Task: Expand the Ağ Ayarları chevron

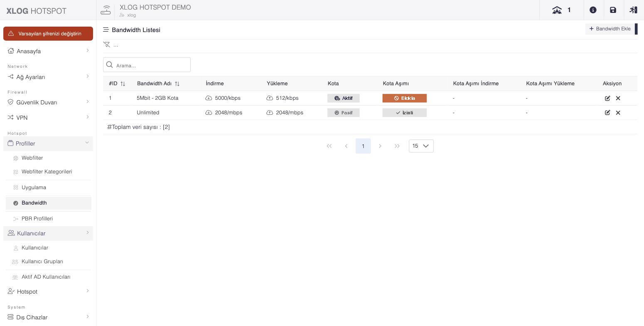Action: (87, 77)
